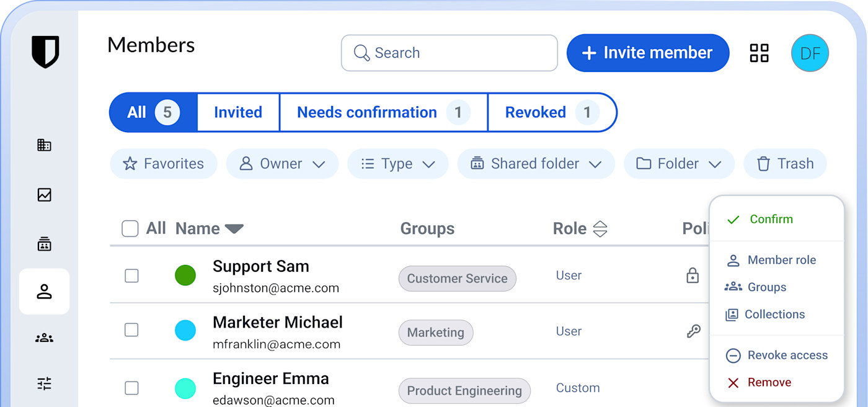
Task: Click the grid apps icon in header
Action: pos(759,53)
